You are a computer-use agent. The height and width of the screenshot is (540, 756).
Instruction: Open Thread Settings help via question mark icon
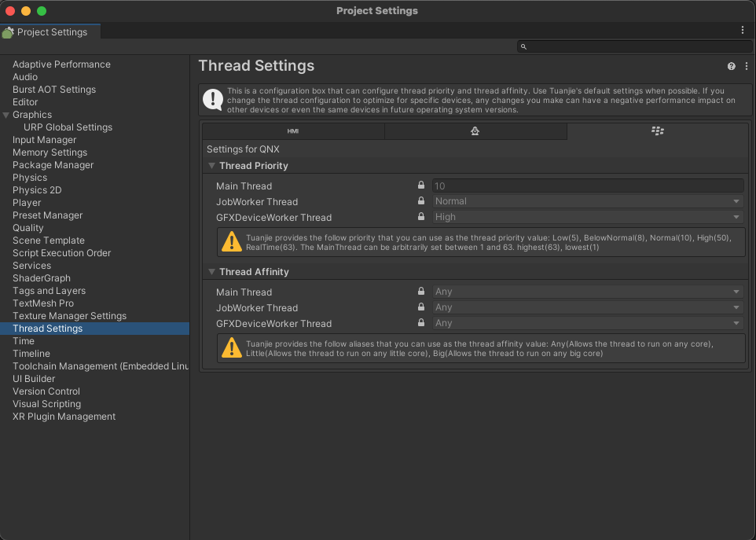(x=730, y=66)
